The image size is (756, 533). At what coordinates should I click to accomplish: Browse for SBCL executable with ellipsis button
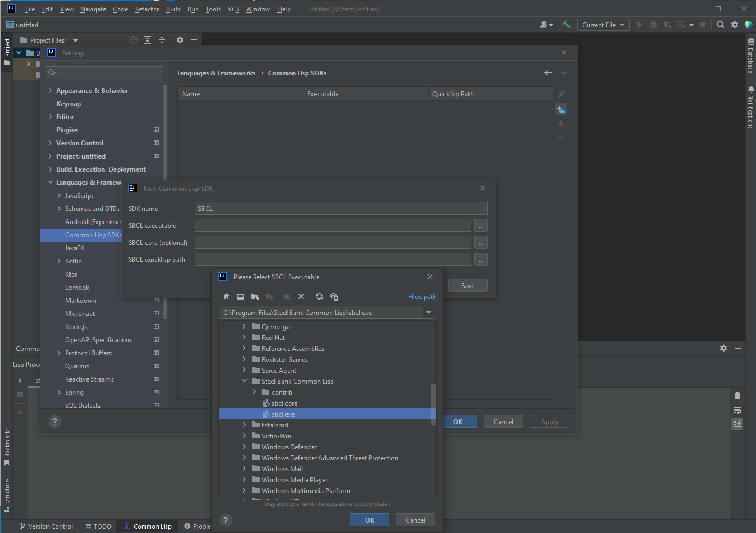click(x=481, y=226)
